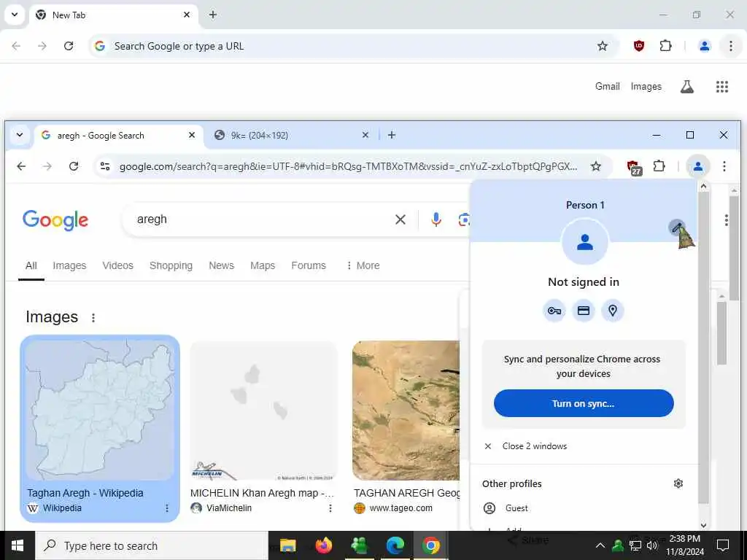Viewport: 747px width, 560px height.
Task: Open Taghan Aregh - Wikipedia result link
Action: [85, 493]
